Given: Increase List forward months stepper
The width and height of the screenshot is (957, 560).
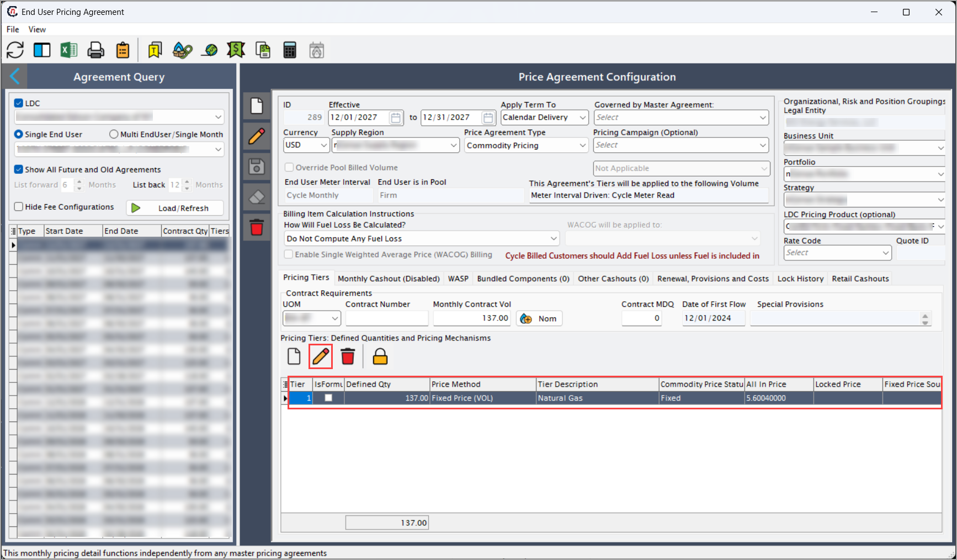Looking at the screenshot, I should (x=79, y=182).
